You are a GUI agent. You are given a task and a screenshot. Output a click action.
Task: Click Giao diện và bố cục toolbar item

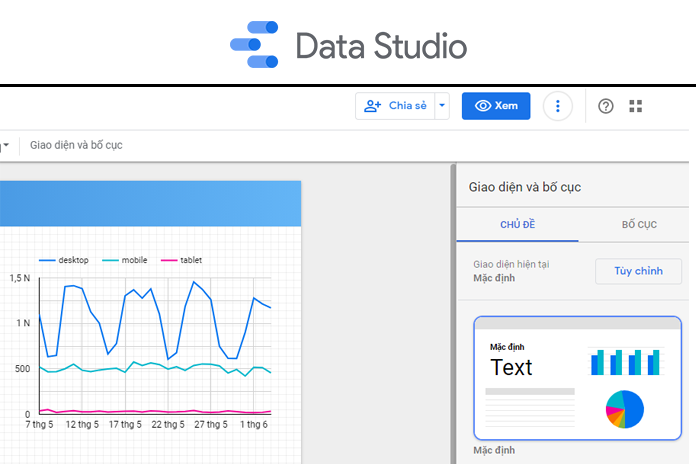point(76,146)
